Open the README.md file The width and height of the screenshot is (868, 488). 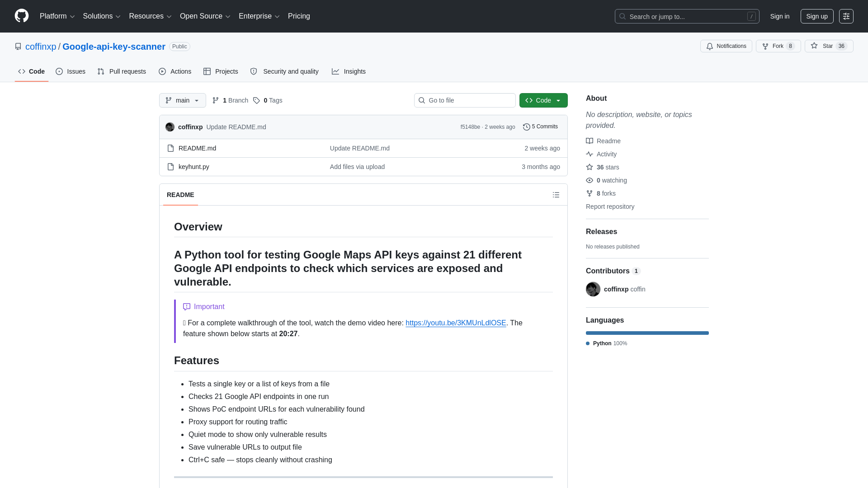tap(197, 148)
